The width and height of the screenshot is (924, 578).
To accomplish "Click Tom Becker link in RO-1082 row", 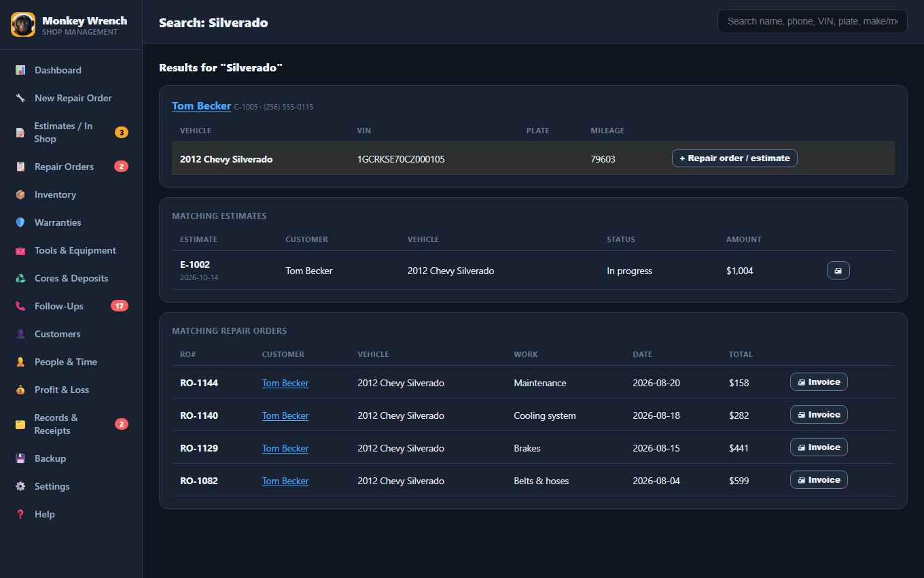I will (x=285, y=481).
